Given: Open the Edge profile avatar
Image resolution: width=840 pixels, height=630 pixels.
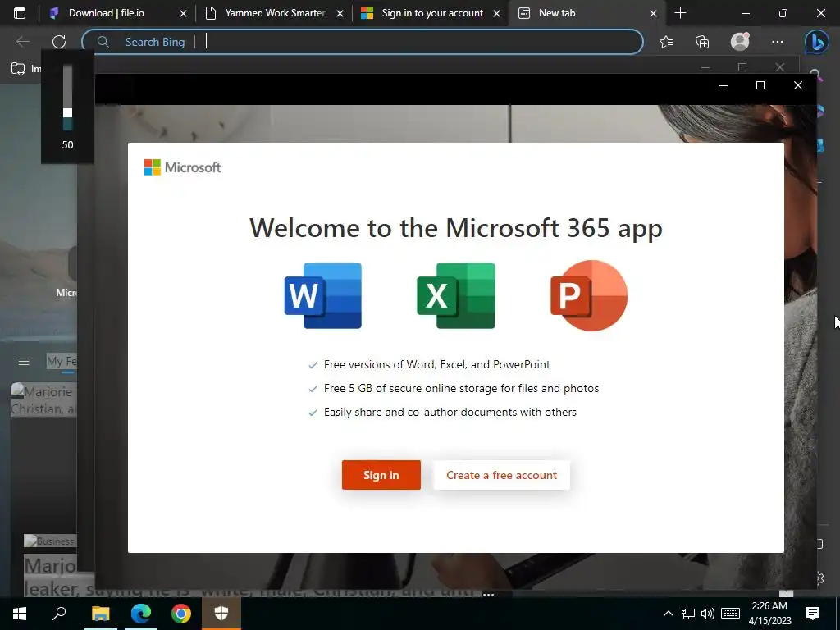Looking at the screenshot, I should [x=740, y=41].
